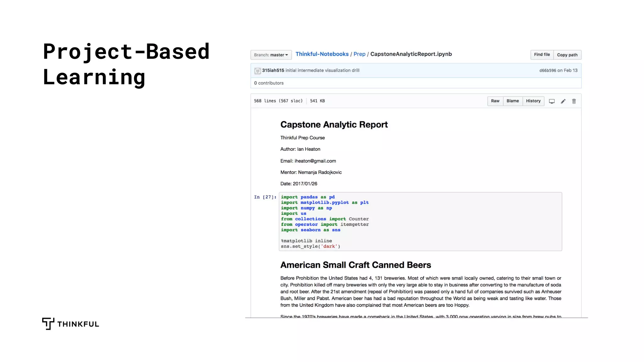The width and height of the screenshot is (644, 362).
Task: Click the Find file button
Action: coord(541,55)
